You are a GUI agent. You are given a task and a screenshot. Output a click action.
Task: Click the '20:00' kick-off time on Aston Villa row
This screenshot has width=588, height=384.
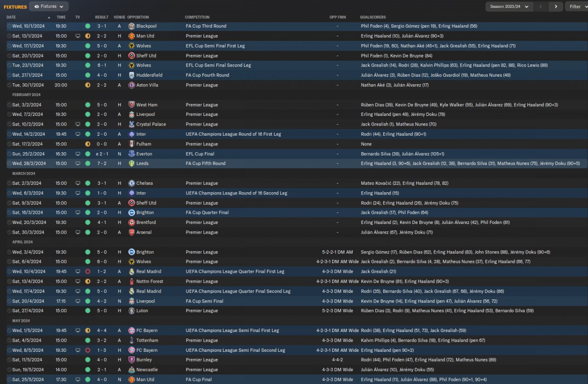(61, 85)
